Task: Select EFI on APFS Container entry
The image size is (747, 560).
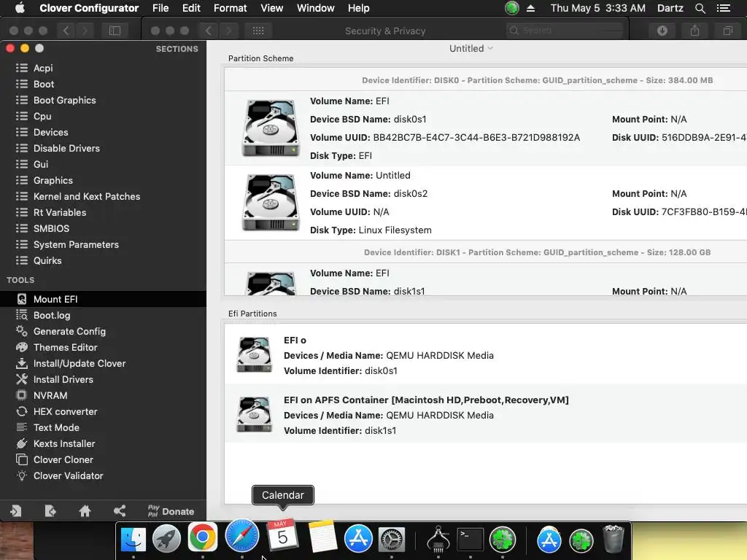Action: tap(485, 415)
